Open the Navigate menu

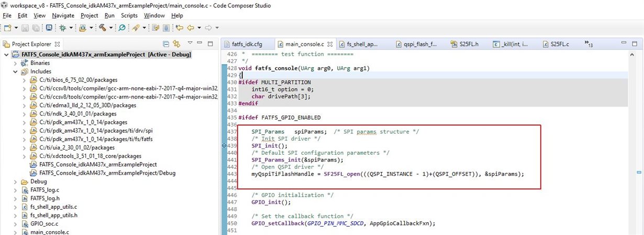click(x=63, y=16)
